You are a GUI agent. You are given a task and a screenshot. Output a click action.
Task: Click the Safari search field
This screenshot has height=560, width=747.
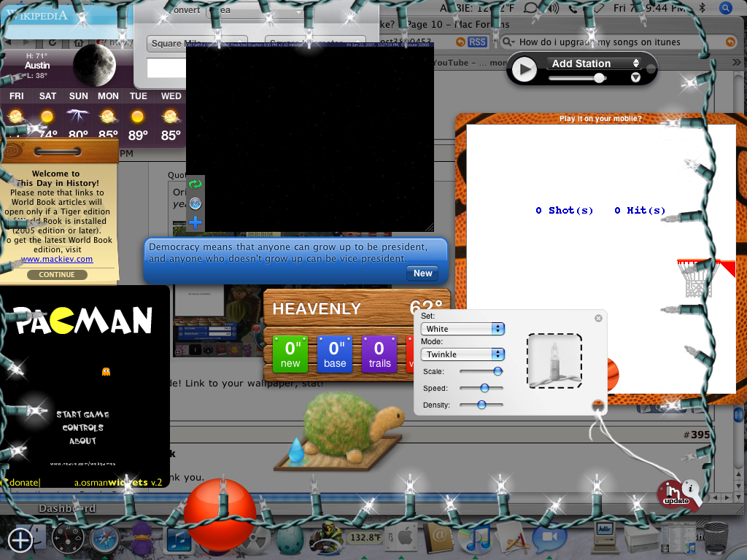618,42
